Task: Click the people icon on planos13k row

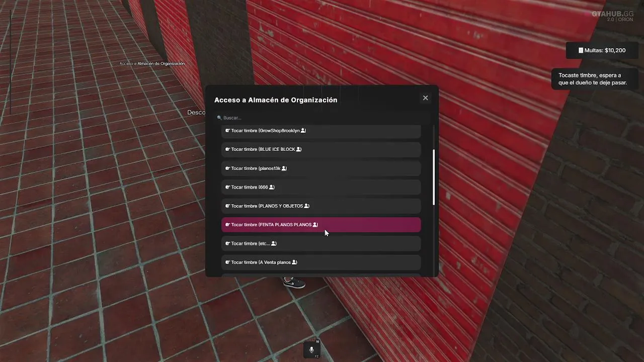Action: pos(284,168)
